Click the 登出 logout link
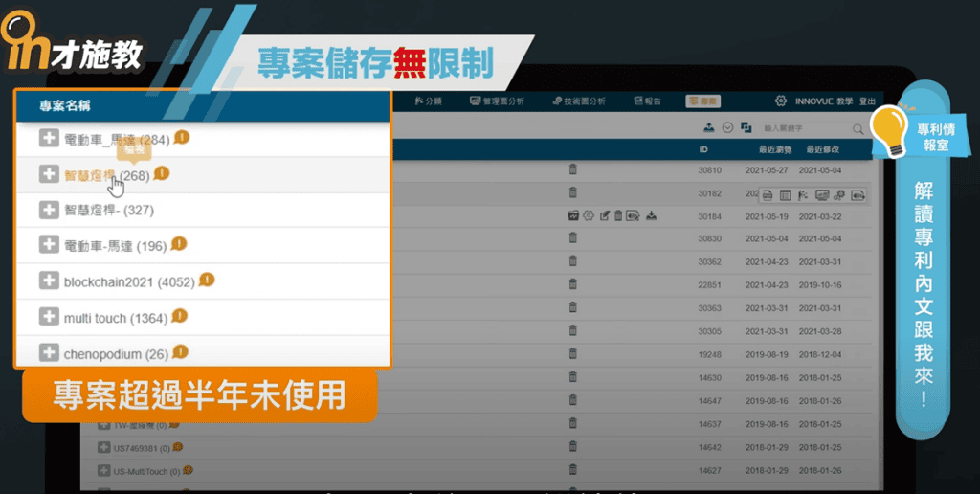The height and width of the screenshot is (494, 980). (x=867, y=101)
